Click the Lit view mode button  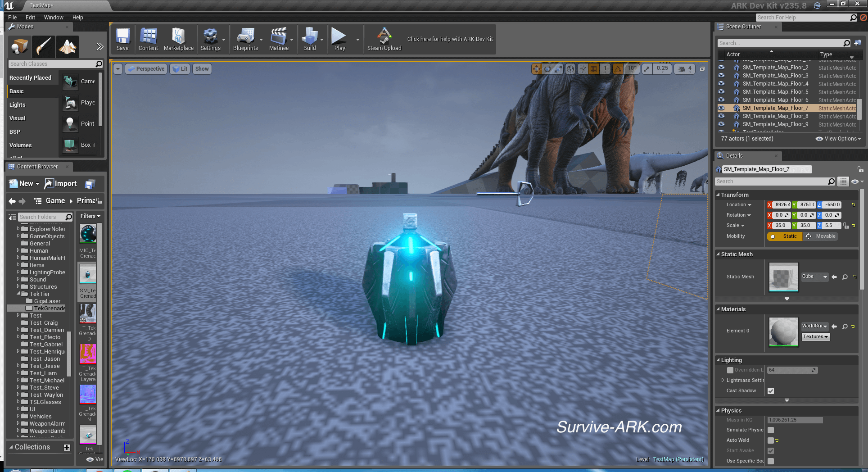point(180,69)
